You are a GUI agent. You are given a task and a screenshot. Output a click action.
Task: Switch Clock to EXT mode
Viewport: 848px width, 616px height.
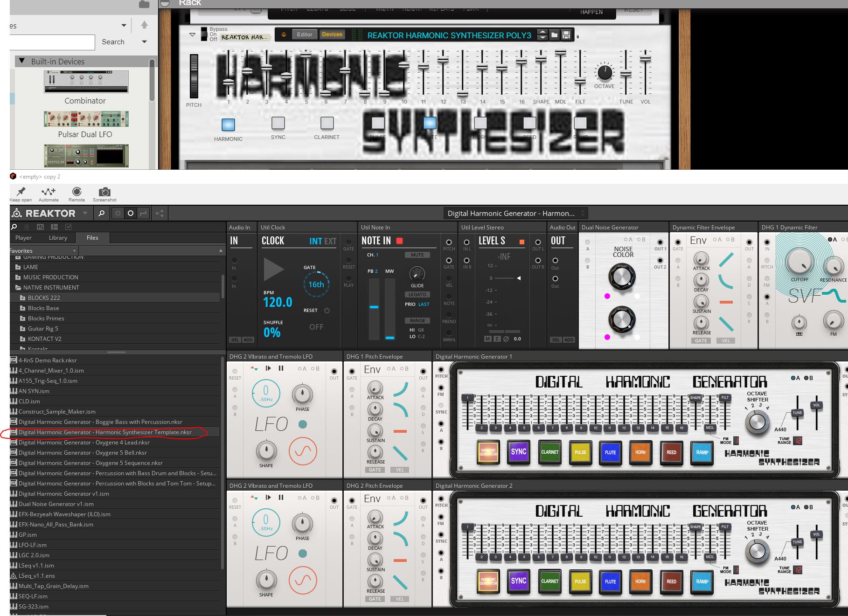coord(330,241)
